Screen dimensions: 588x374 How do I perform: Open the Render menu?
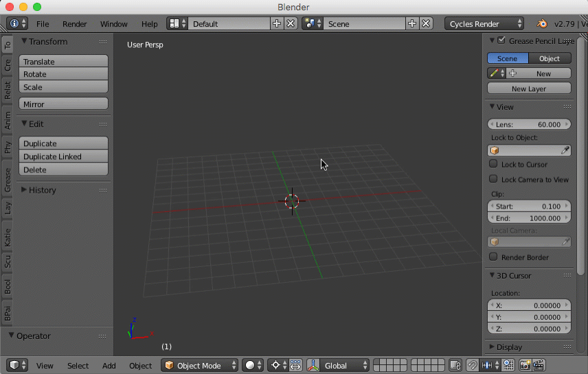point(75,24)
